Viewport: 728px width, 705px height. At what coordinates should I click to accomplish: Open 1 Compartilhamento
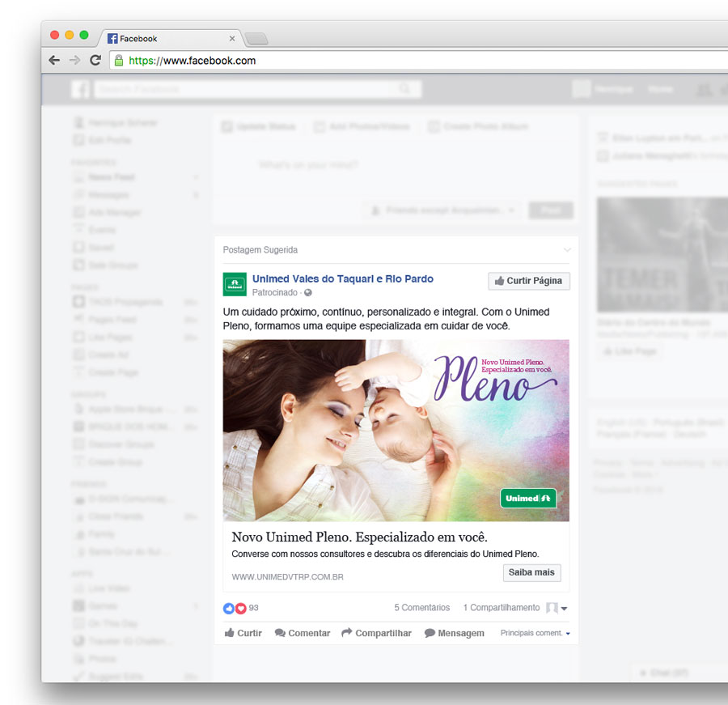(x=502, y=607)
